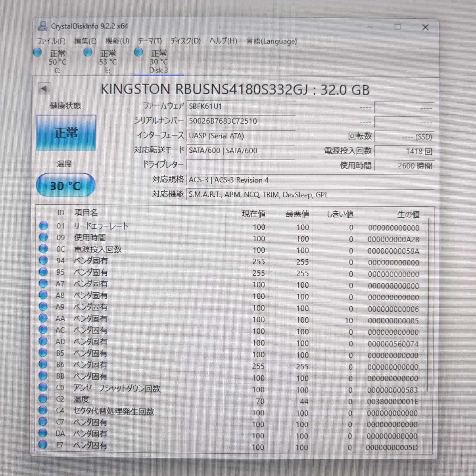
Task: Click the 30 °C temperature button
Action: click(65, 186)
